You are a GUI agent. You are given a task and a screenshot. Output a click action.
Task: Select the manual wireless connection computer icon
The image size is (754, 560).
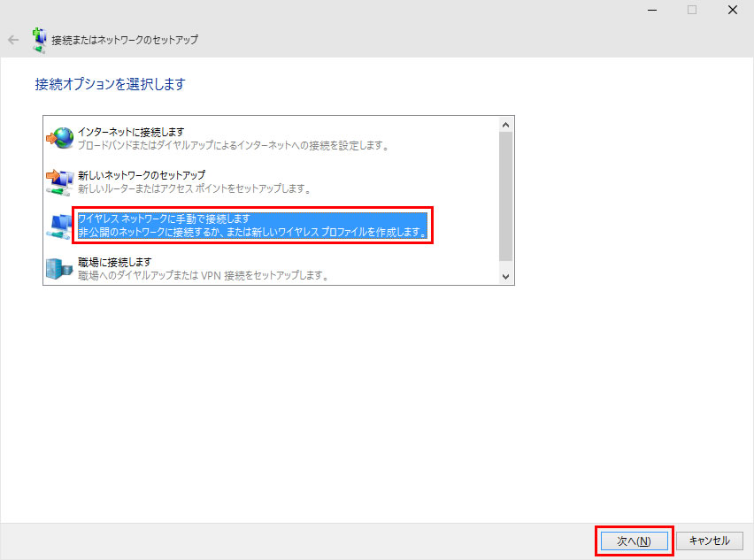(59, 225)
